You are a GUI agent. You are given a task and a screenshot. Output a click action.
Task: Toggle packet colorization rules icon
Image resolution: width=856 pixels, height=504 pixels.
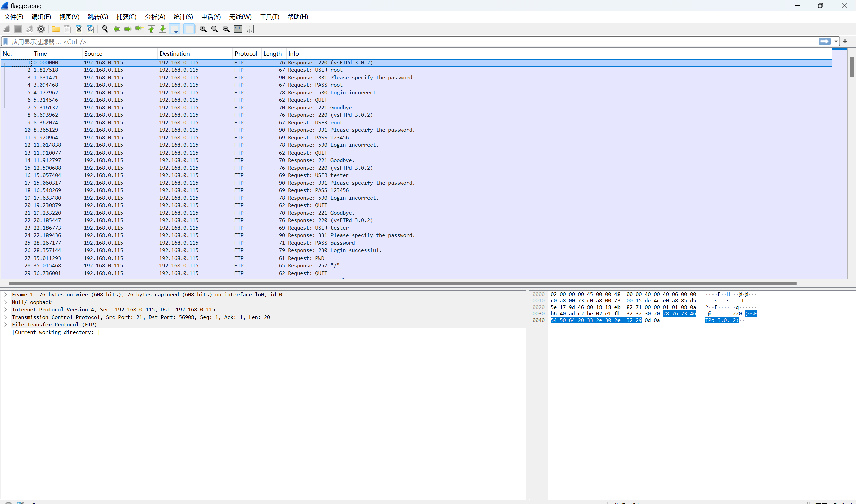coord(189,29)
